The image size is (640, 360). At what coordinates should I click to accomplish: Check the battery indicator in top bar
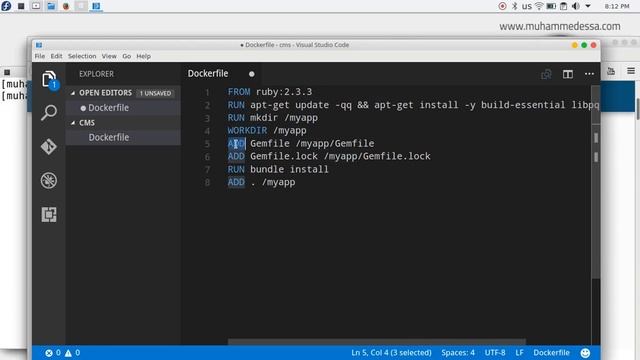pos(551,6)
